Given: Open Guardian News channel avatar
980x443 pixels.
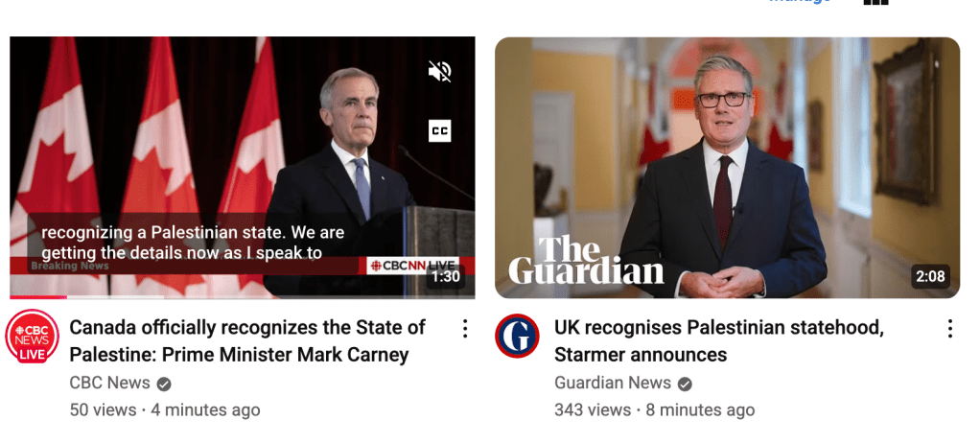Looking at the screenshot, I should tap(517, 336).
